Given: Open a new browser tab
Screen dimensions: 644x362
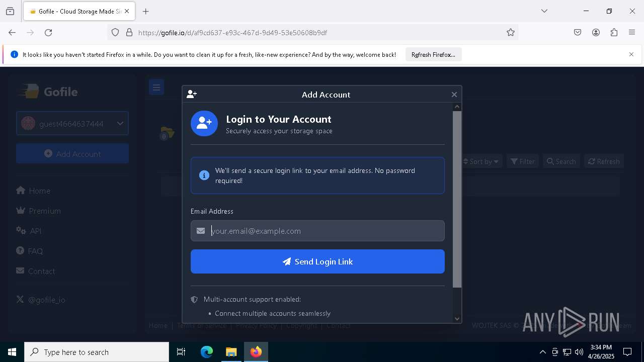Looking at the screenshot, I should click(146, 11).
